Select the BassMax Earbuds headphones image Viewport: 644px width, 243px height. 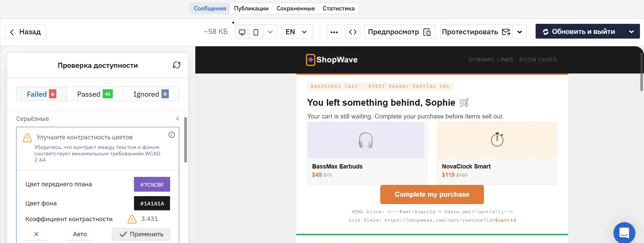tap(366, 140)
